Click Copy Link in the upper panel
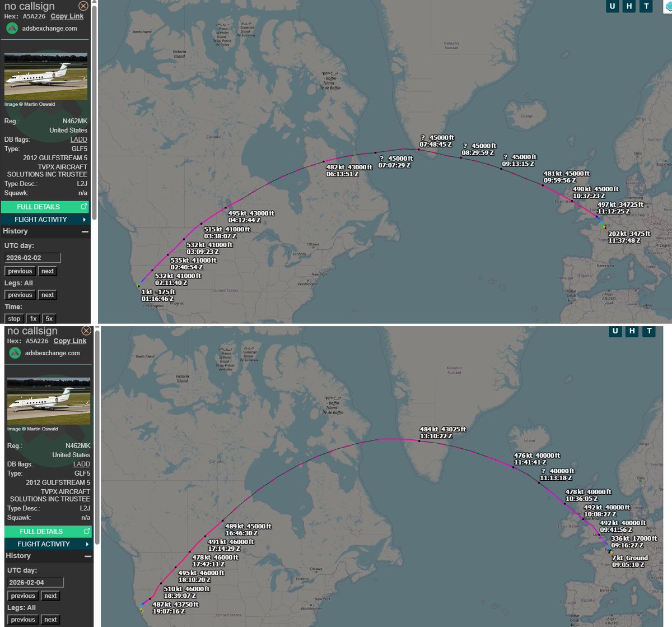The image size is (672, 627). 67,16
